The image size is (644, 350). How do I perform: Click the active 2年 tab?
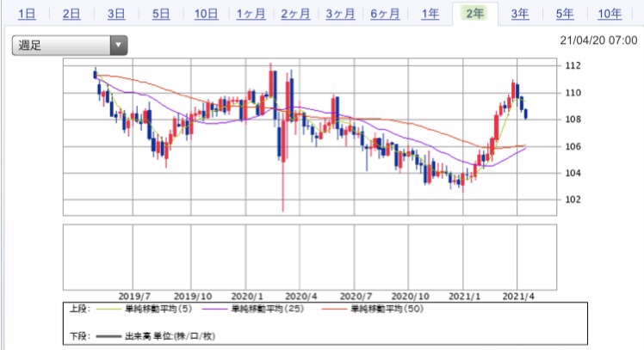click(x=475, y=14)
